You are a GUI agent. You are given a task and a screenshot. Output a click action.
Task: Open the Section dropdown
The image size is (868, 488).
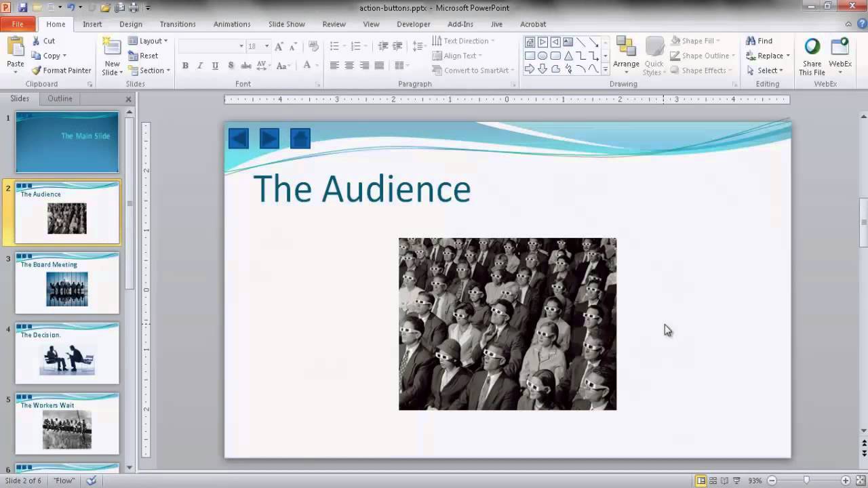[x=149, y=70]
